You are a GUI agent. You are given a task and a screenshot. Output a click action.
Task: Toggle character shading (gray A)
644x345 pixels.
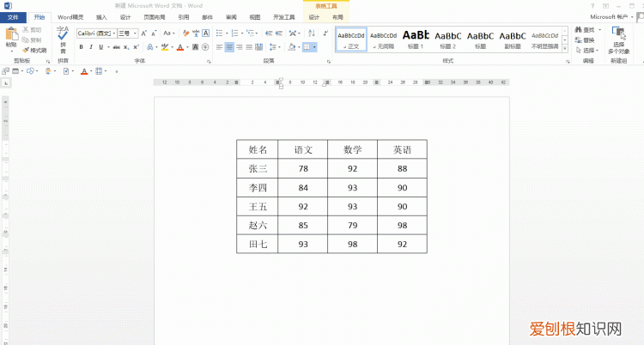(x=196, y=47)
